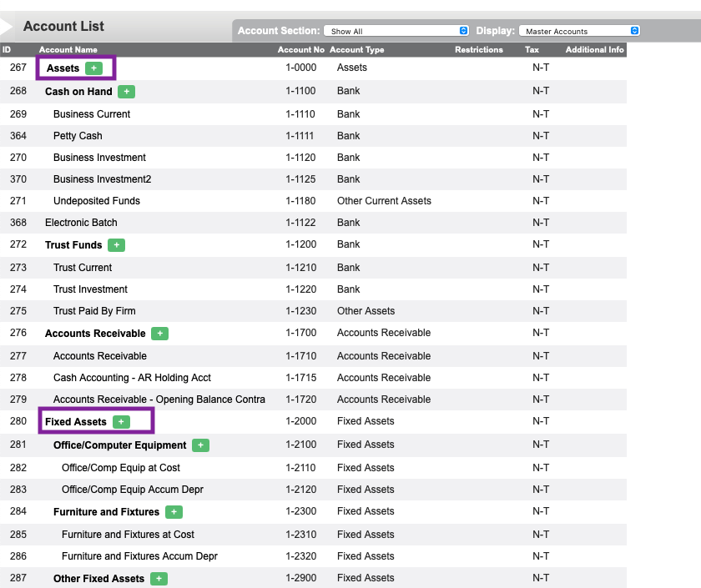The image size is (701, 588).
Task: Click the plus icon next to Office/Computer Equipment
Action: (x=200, y=445)
